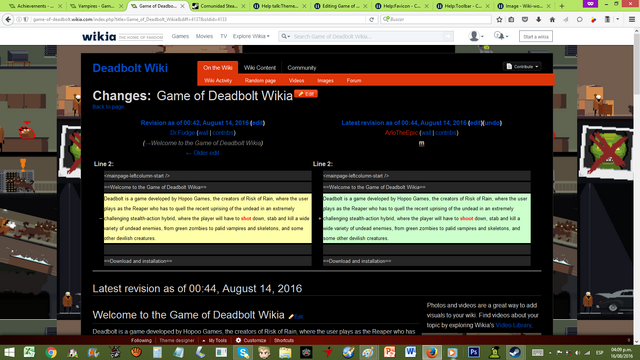Reload page with the refresh icon

click(x=371, y=19)
